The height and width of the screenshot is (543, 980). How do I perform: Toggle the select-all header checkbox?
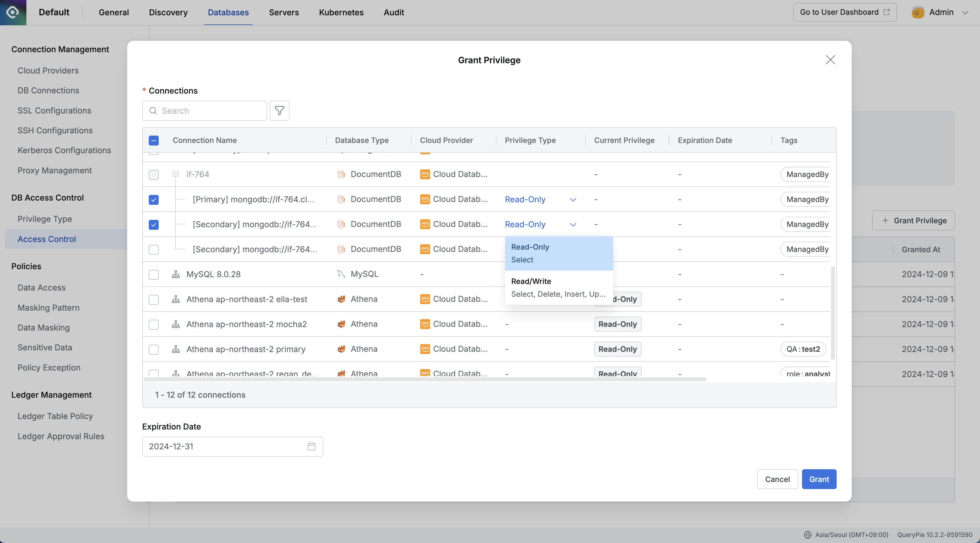click(154, 140)
